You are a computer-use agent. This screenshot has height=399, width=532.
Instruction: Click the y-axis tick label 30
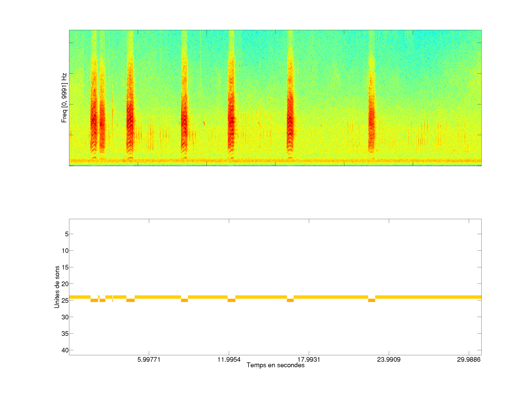65,317
